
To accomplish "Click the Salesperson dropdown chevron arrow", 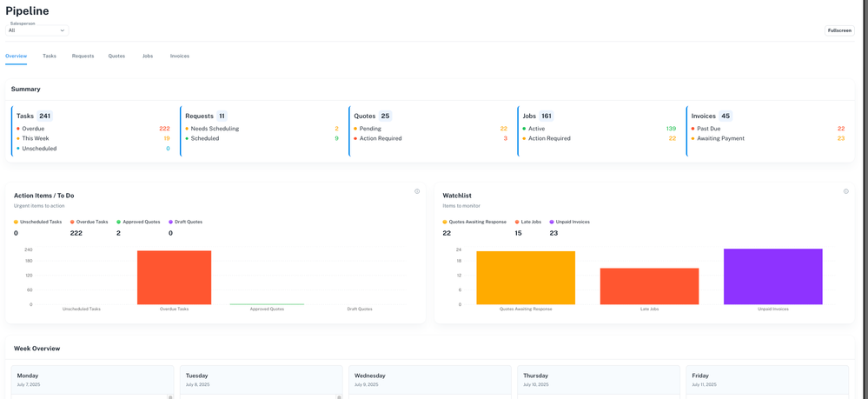I will point(63,30).
